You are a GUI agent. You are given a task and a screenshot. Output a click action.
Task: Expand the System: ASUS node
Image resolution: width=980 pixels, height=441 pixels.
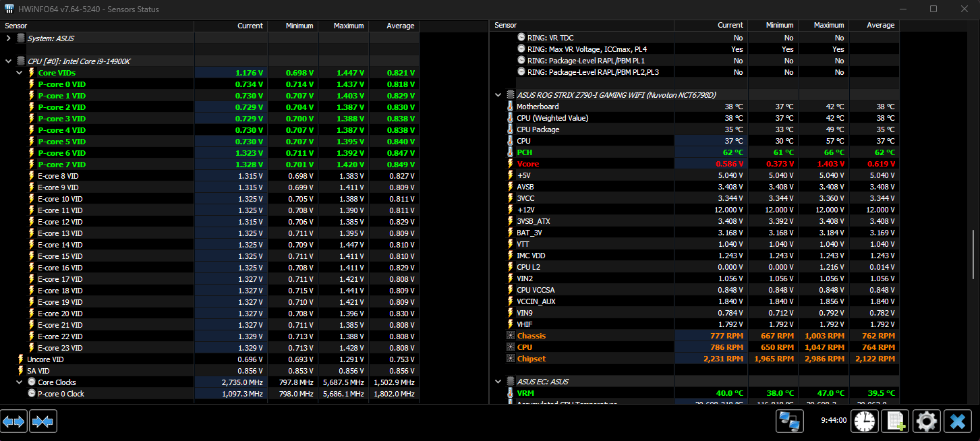click(x=9, y=38)
